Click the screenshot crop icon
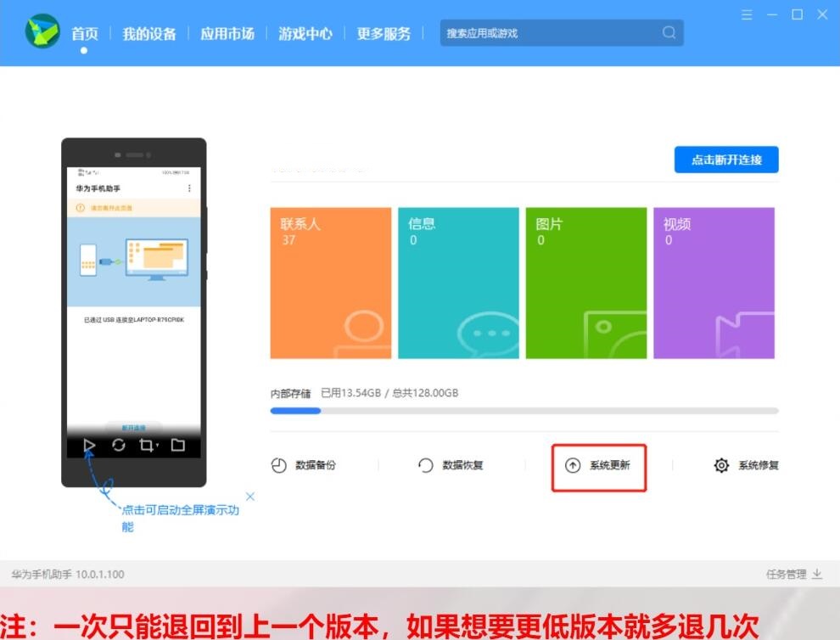This screenshot has width=840, height=640. 146,445
